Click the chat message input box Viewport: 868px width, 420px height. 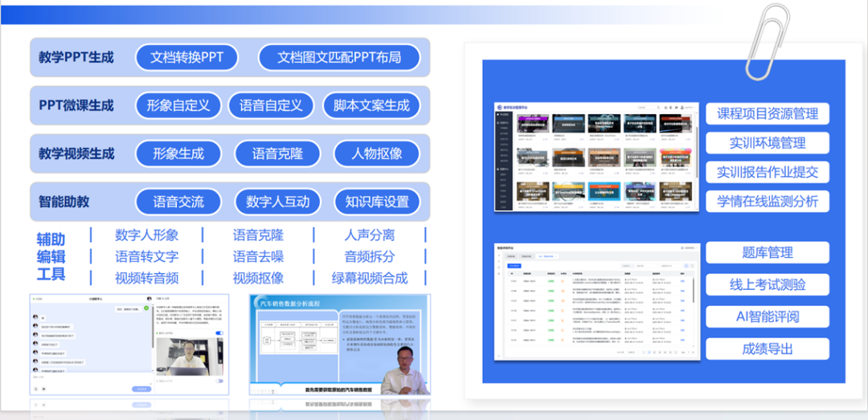[92, 379]
